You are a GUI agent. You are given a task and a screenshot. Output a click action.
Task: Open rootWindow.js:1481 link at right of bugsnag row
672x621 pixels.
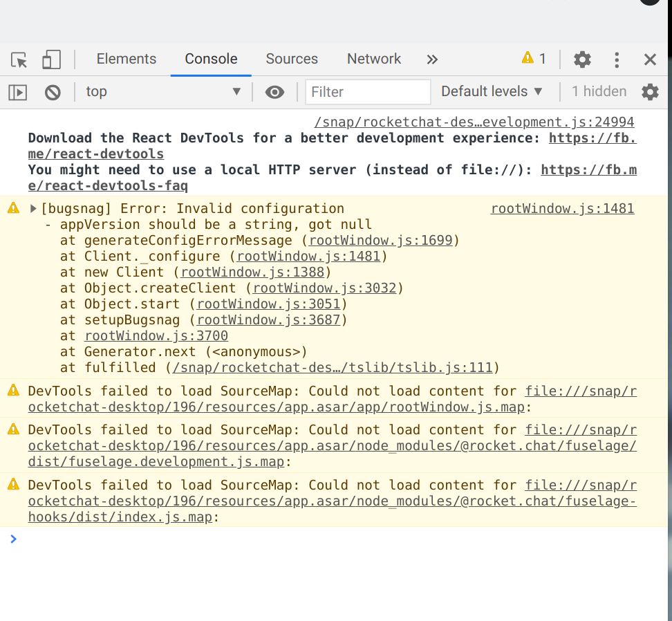click(562, 208)
